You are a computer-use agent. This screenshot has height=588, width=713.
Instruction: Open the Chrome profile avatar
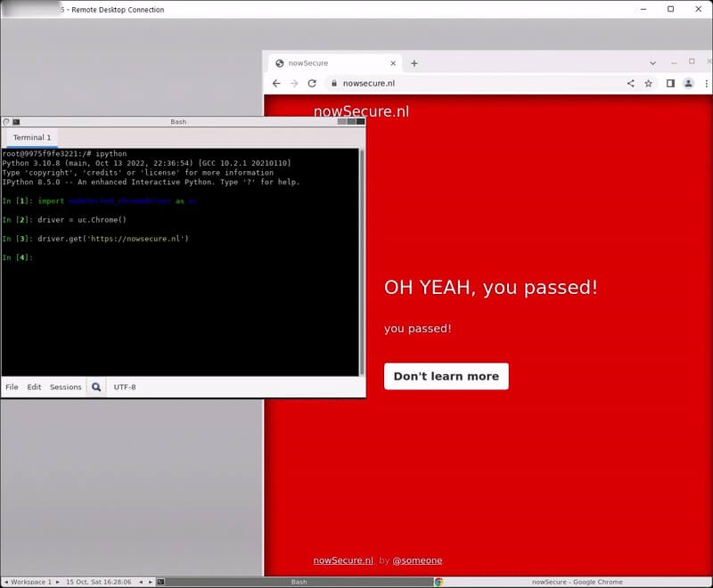[x=688, y=83]
